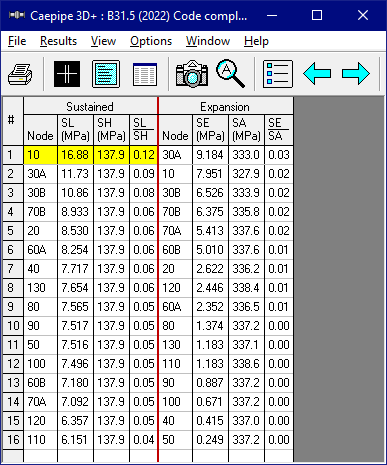This screenshot has width=387, height=465.
Task: Go to next results with the right arrow
Action: 356,73
